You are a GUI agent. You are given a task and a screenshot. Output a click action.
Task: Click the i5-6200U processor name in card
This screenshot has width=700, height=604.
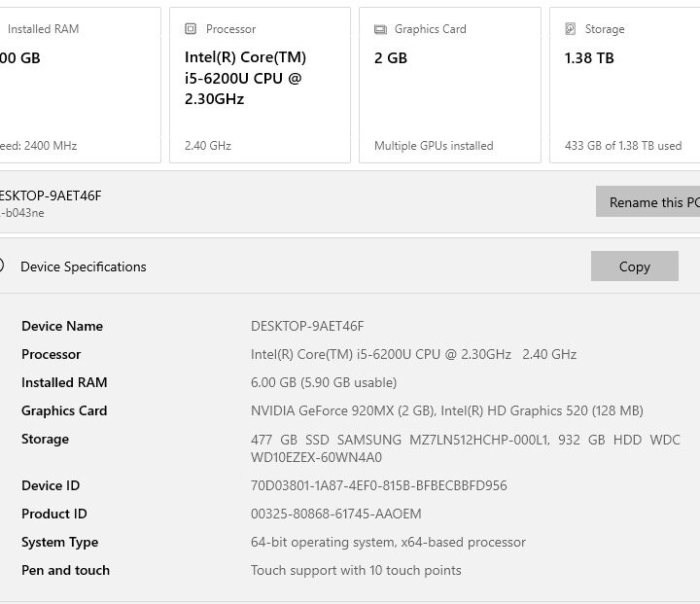pos(243,78)
